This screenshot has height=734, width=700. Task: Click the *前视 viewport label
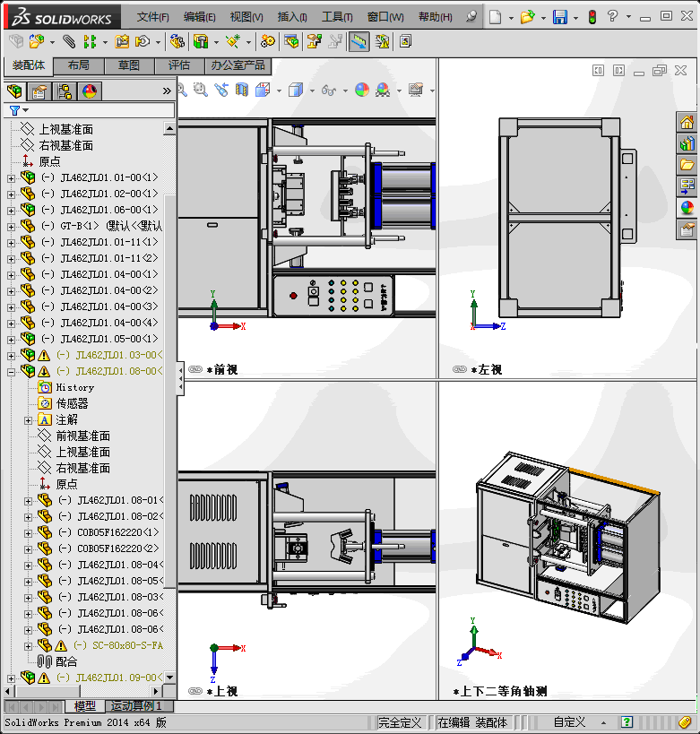point(222,370)
